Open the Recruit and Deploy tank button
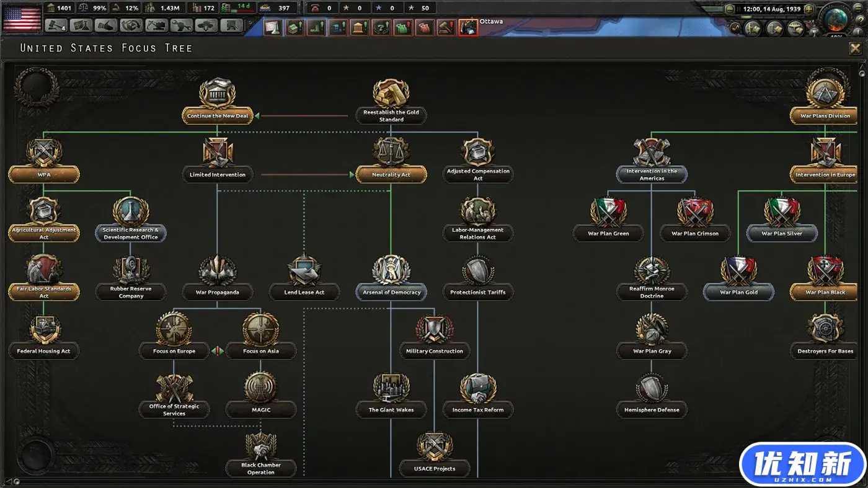The image size is (868, 488). pyautogui.click(x=206, y=26)
